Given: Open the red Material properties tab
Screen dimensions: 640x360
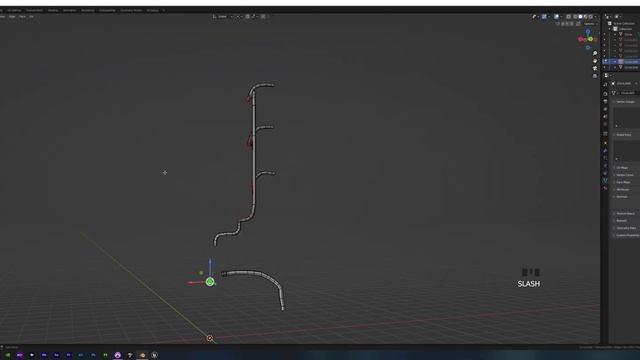Looking at the screenshot, I should pyautogui.click(x=605, y=188).
